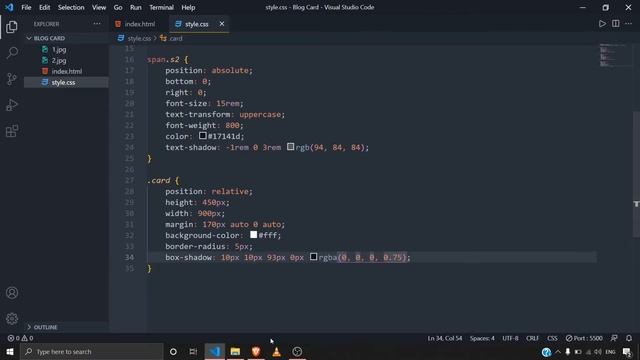The width and height of the screenshot is (640, 360).
Task: Open the Search view in activity bar
Action: point(12,53)
